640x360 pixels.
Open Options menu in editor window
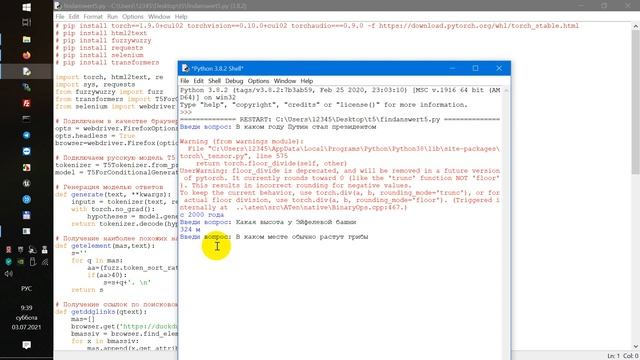pyautogui.click(x=133, y=16)
